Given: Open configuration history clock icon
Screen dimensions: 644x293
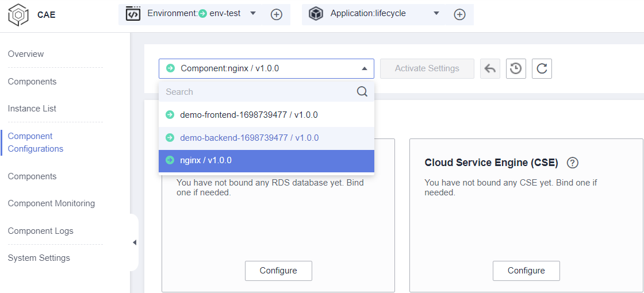Looking at the screenshot, I should [516, 69].
